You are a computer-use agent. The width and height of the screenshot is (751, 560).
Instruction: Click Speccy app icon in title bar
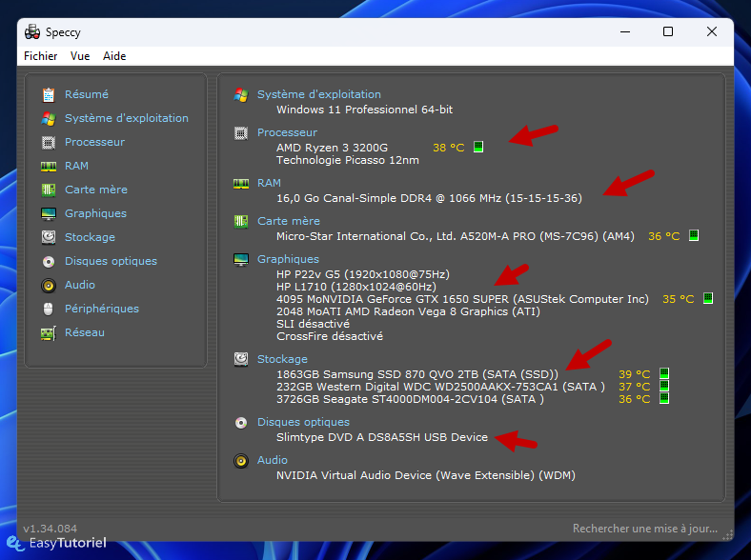[x=32, y=31]
